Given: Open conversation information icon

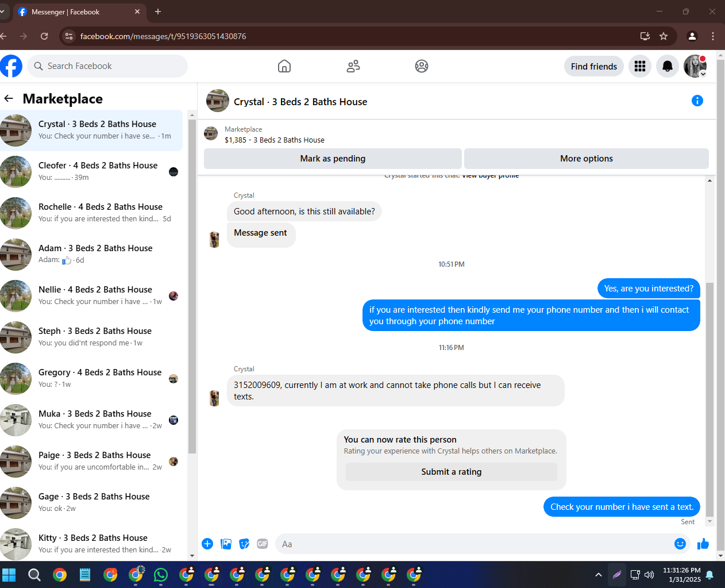Looking at the screenshot, I should [697, 101].
